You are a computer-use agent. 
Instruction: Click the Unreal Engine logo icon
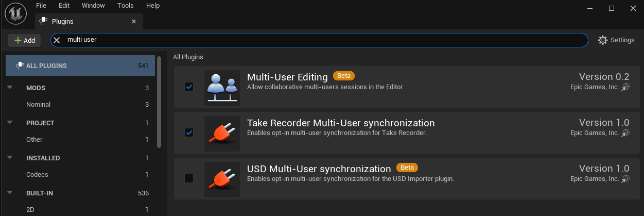point(15,13)
